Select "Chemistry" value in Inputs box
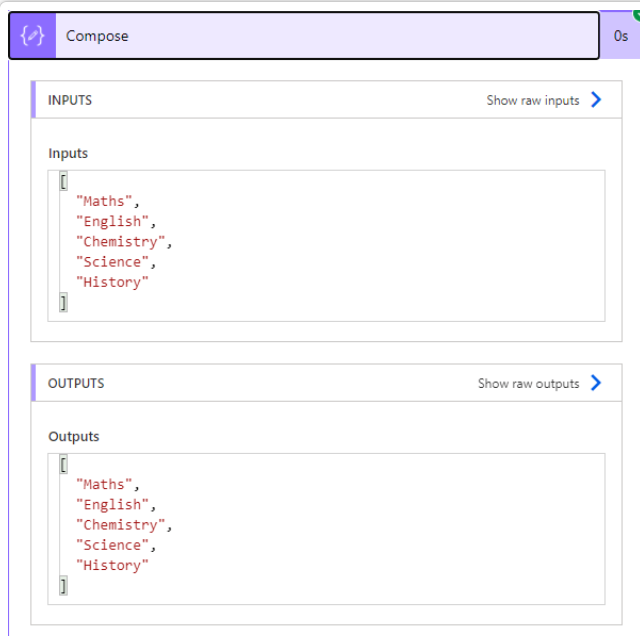Viewport: 640px width, 636px height. pyautogui.click(x=120, y=242)
